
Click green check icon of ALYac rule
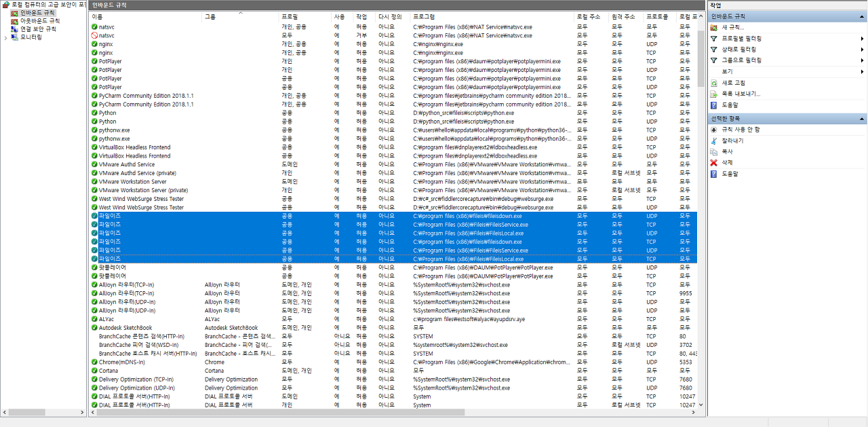tap(94, 319)
